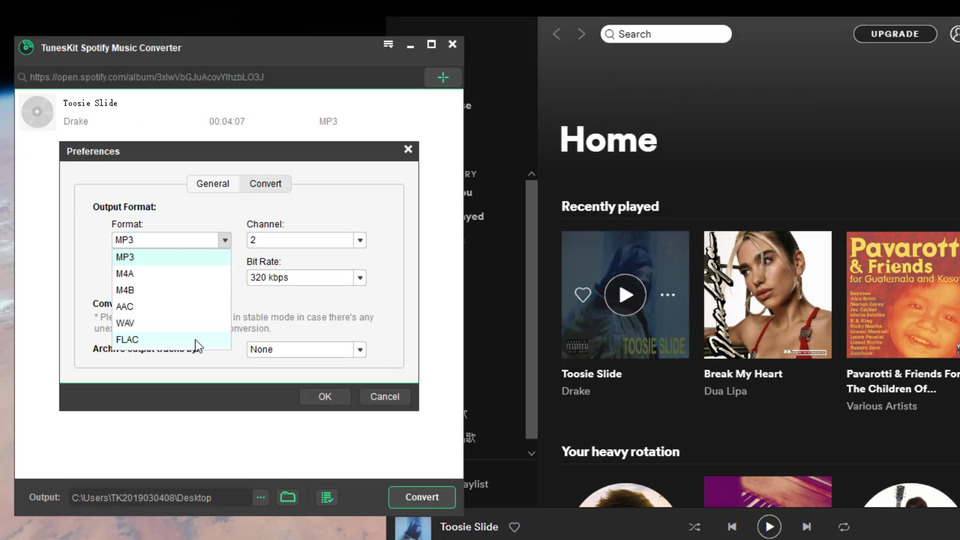Click the output path browse dots button
Image resolution: width=960 pixels, height=540 pixels.
261,497
